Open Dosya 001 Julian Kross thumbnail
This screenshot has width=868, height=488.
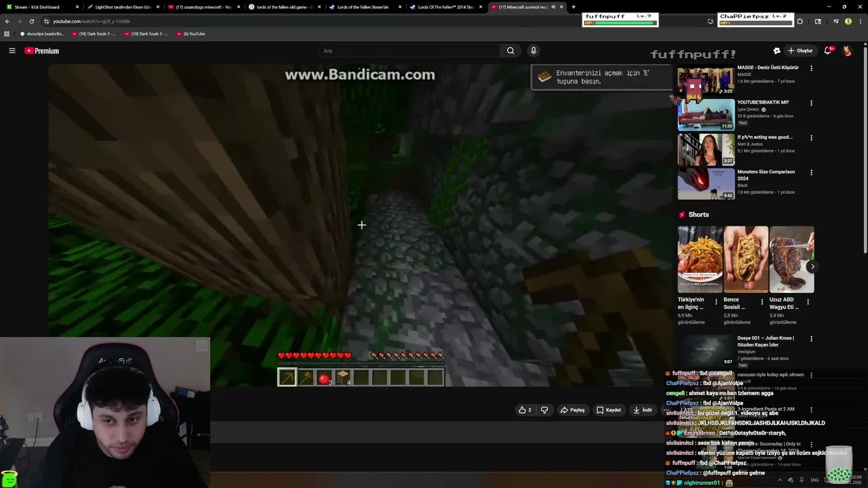[x=706, y=350]
